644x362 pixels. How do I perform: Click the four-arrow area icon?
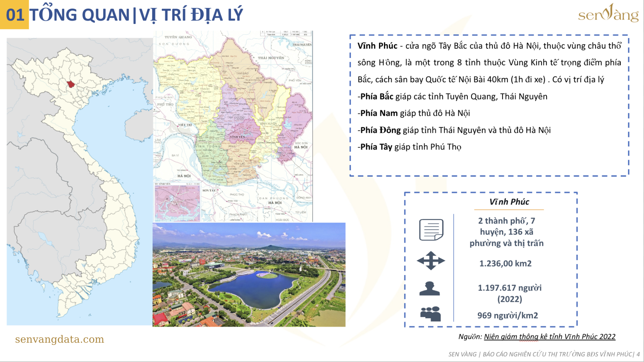pos(431,260)
